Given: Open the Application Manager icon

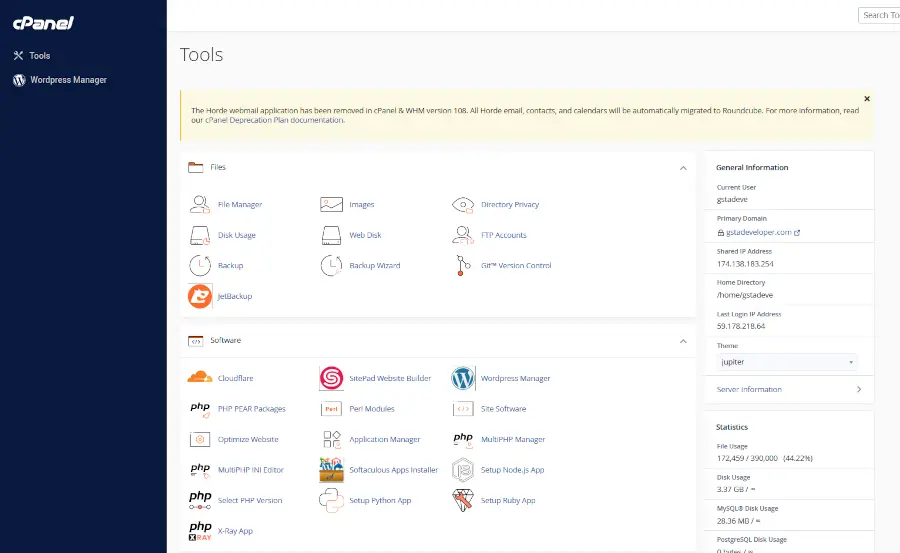Looking at the screenshot, I should coord(331,439).
